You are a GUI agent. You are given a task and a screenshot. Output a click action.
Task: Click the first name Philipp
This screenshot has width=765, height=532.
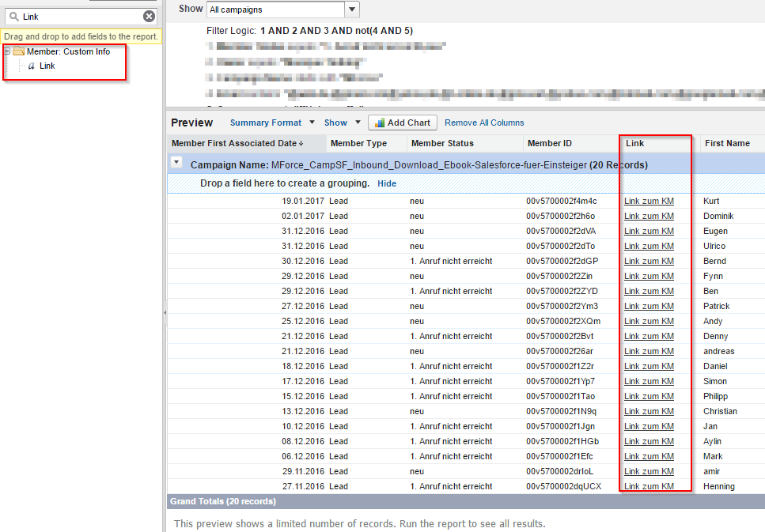tap(716, 397)
